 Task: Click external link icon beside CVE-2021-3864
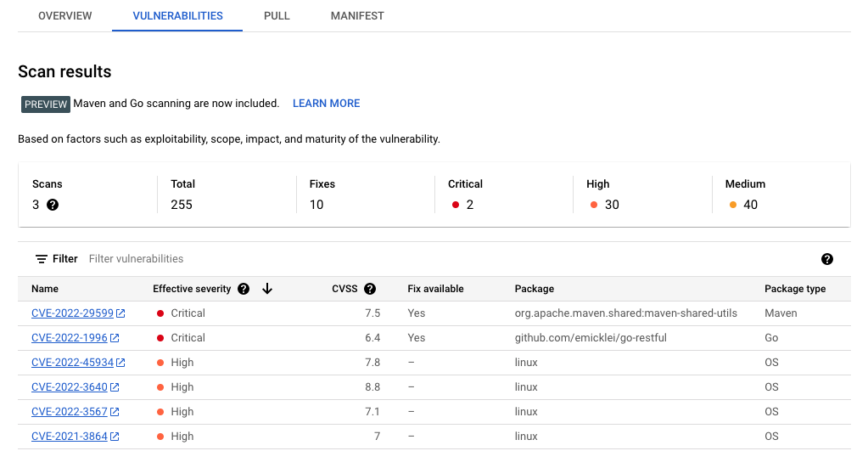pos(115,437)
